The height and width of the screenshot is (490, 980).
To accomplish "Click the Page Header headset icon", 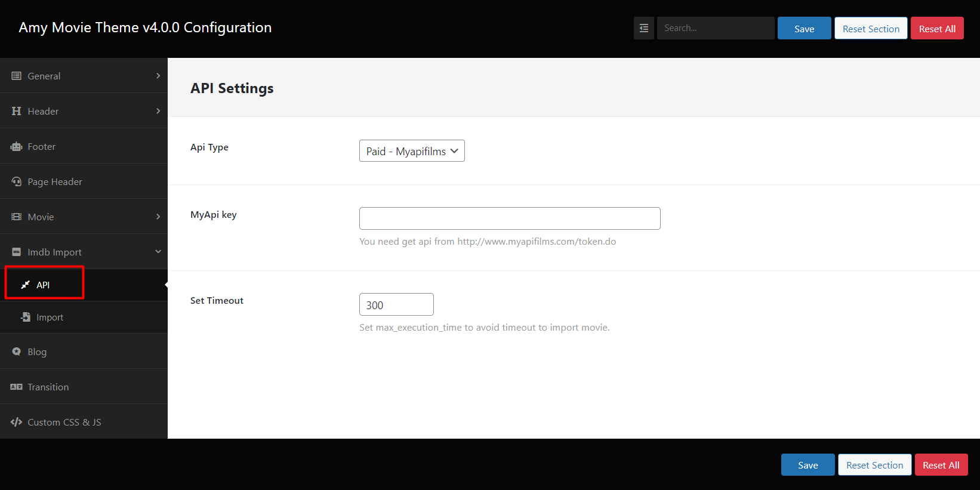I will click(x=16, y=181).
